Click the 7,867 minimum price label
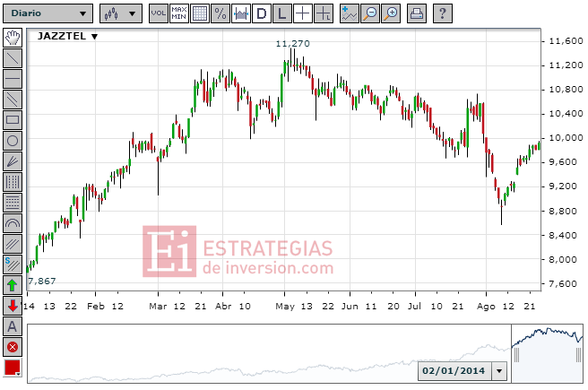Image resolution: width=588 pixels, height=390 pixels. 41,281
